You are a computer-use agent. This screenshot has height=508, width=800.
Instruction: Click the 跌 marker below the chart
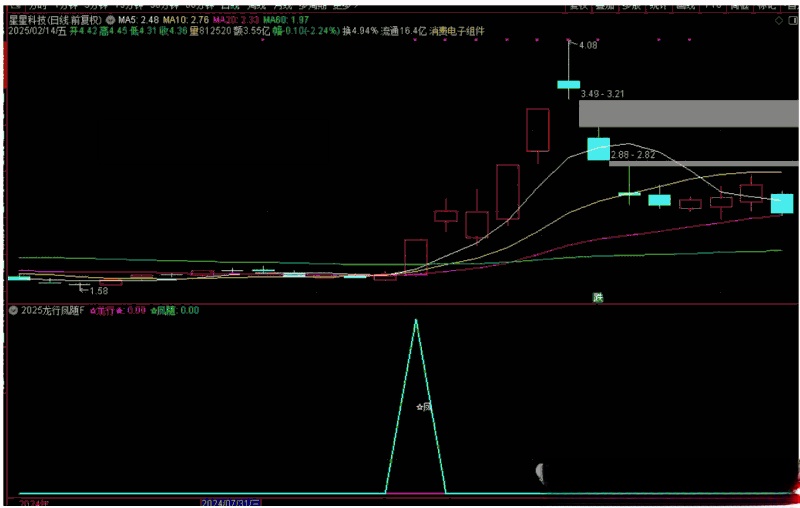click(598, 296)
